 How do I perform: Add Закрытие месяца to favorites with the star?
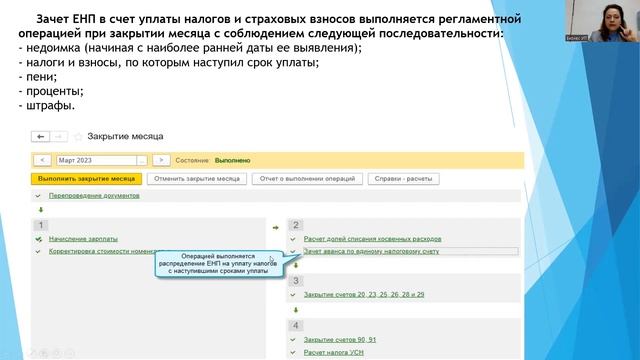(78, 137)
